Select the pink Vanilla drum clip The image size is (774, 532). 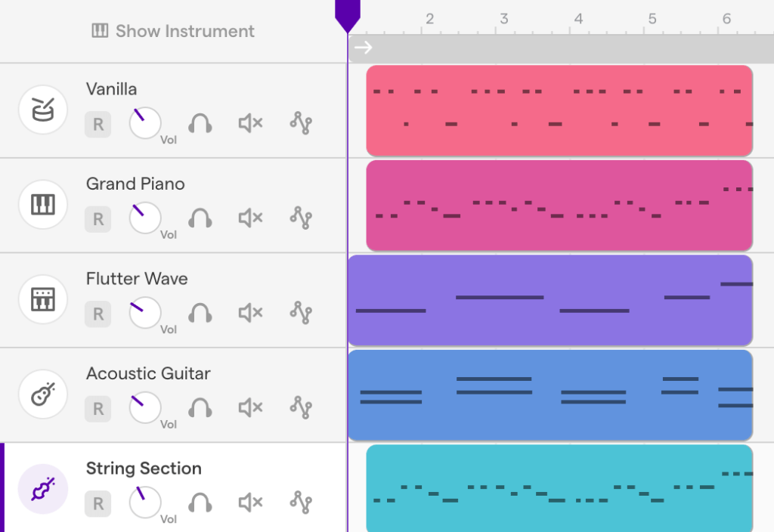pyautogui.click(x=559, y=110)
